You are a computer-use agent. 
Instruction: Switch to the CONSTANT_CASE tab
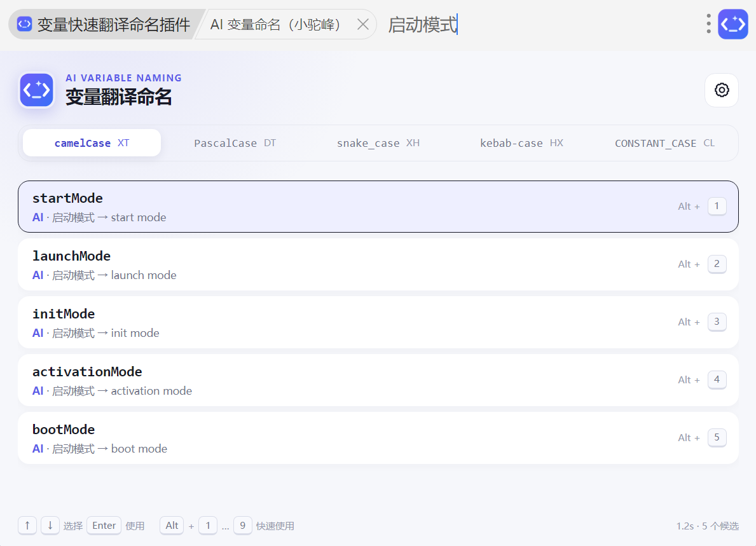(664, 143)
